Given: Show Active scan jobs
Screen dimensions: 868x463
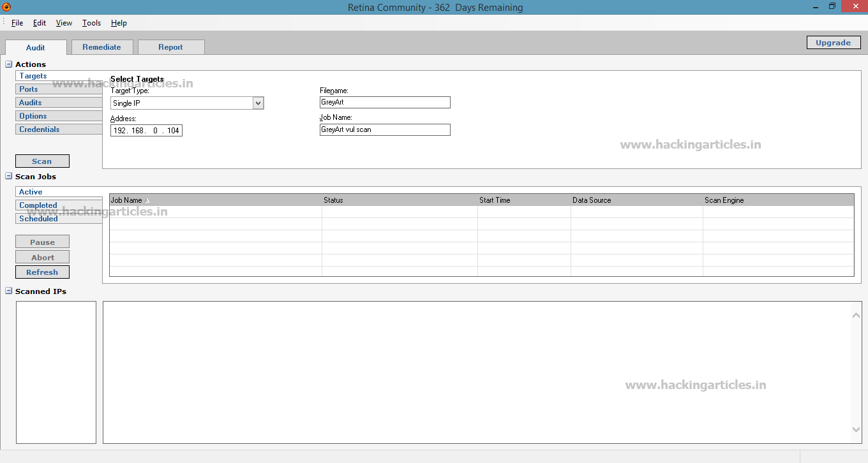Looking at the screenshot, I should (59, 192).
